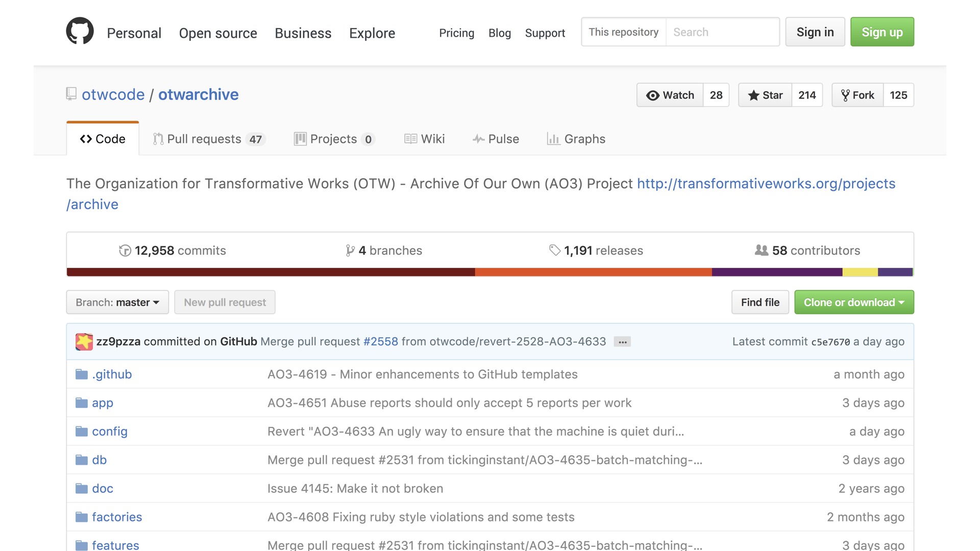Open the Explore navigation link
Image resolution: width=980 pixels, height=551 pixels.
pyautogui.click(x=372, y=33)
